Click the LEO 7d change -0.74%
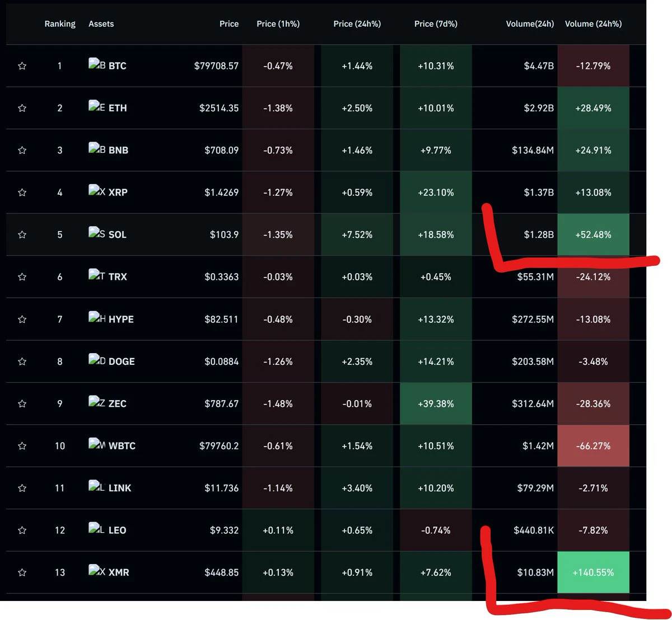 click(436, 530)
